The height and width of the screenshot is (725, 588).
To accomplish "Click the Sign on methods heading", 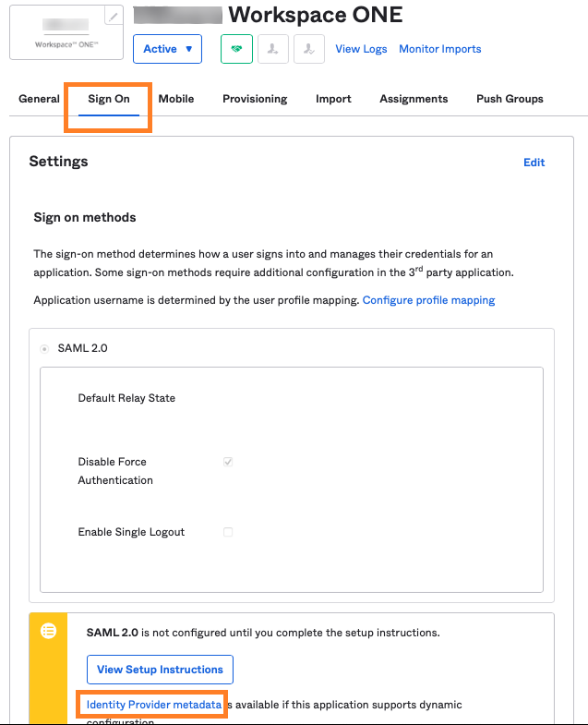I will tap(85, 217).
